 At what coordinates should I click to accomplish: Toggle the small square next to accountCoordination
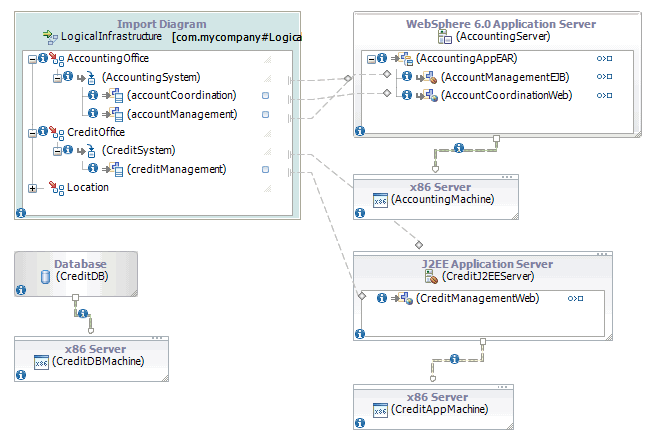click(265, 96)
